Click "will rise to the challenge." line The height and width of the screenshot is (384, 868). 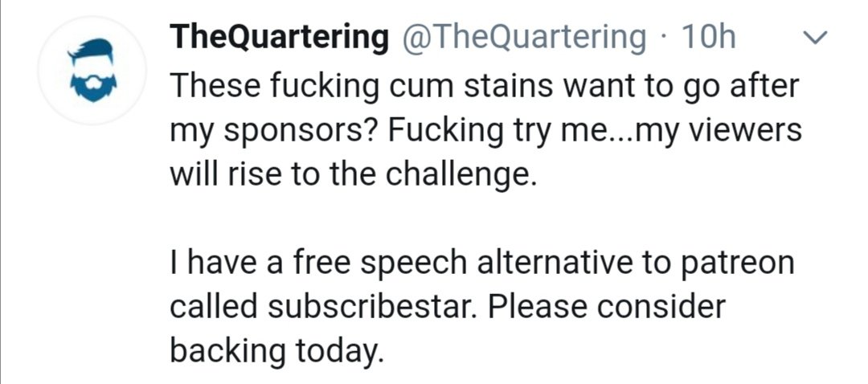click(x=353, y=177)
